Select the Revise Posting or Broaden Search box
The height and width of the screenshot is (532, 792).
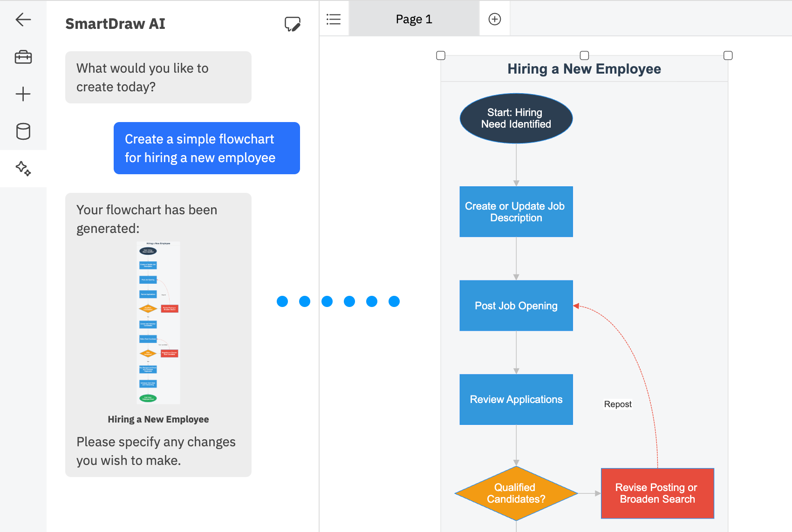tap(657, 493)
